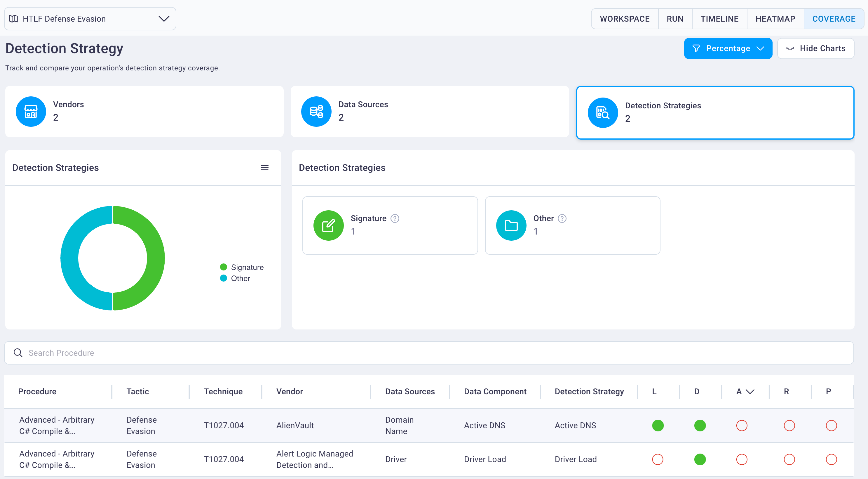868x479 pixels.
Task: Toggle Driver Load row R status circle
Action: pyautogui.click(x=789, y=459)
